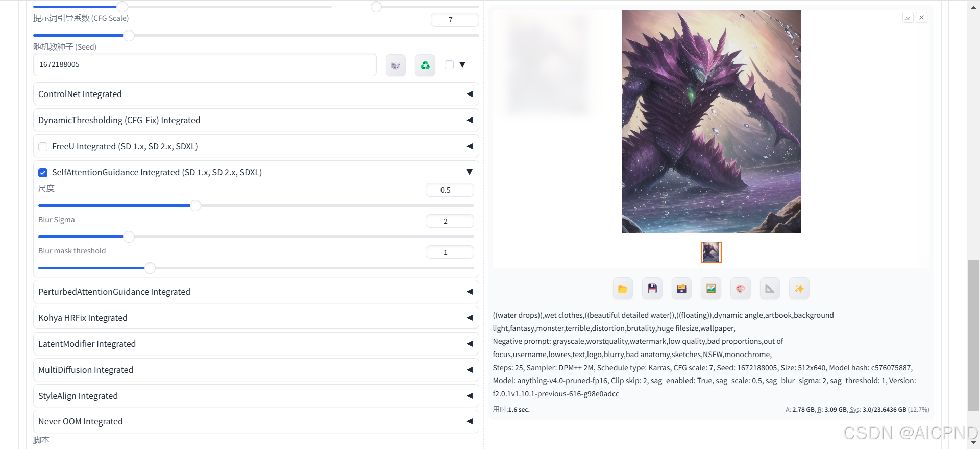Click the large generated monster image
Screen dimensions: 980x449
(711, 122)
